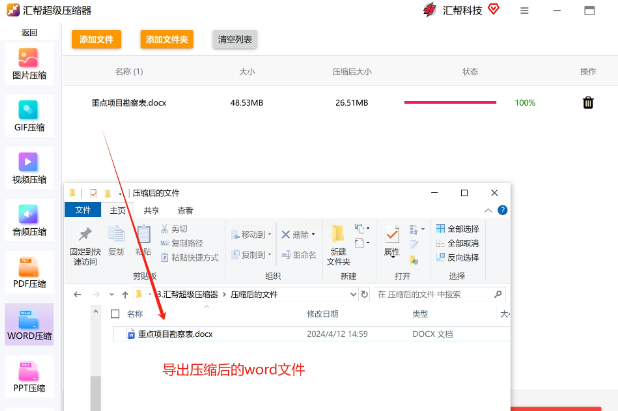
Task: Open address bar history dropdown
Action: point(353,294)
